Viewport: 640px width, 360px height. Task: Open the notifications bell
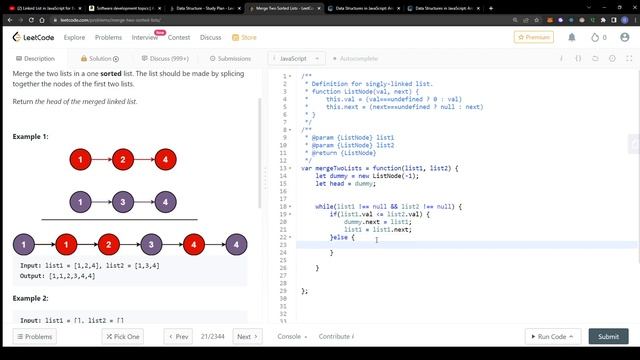coord(572,37)
